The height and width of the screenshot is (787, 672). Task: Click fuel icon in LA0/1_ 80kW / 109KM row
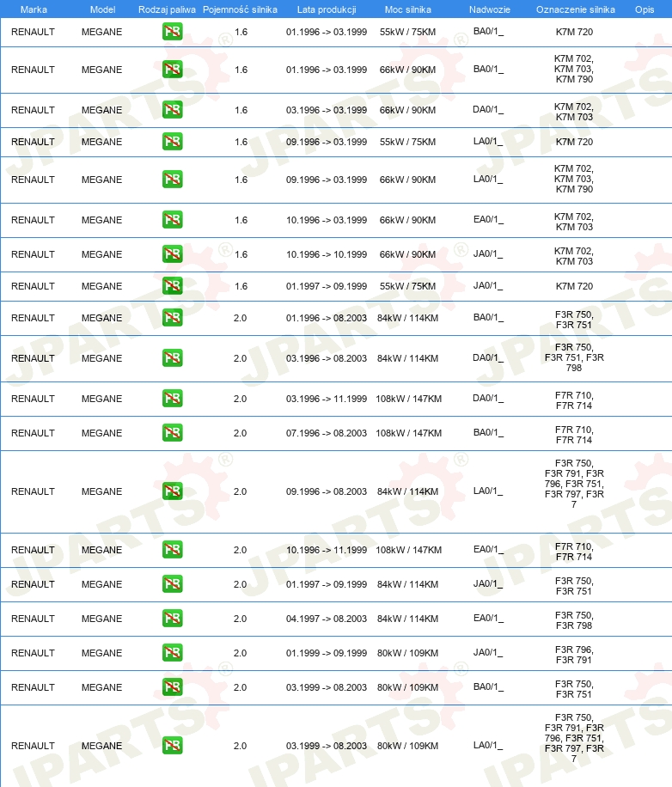pyautogui.click(x=172, y=746)
